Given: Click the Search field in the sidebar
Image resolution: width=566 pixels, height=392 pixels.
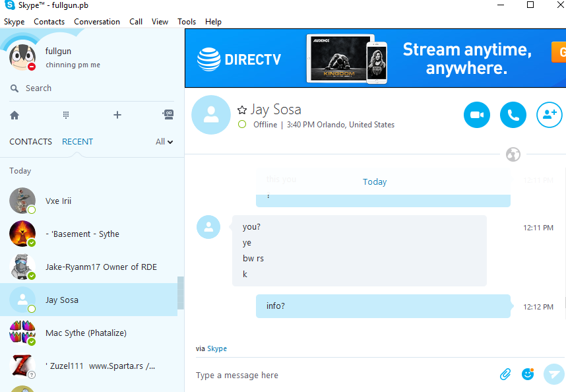Looking at the screenshot, I should 92,88.
